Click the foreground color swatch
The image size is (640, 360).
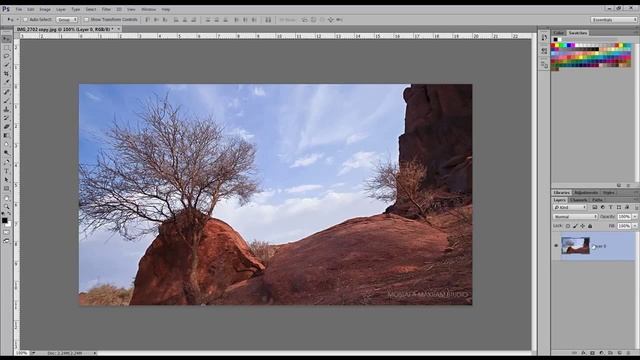coord(4,220)
